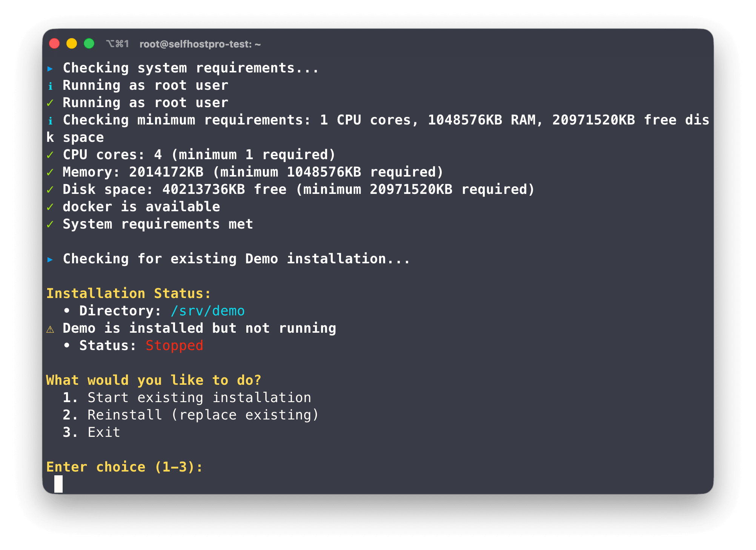Image resolution: width=756 pixels, height=550 pixels.
Task: Click the ⌥⌘1 shortcut label in titlebar
Action: click(x=117, y=43)
